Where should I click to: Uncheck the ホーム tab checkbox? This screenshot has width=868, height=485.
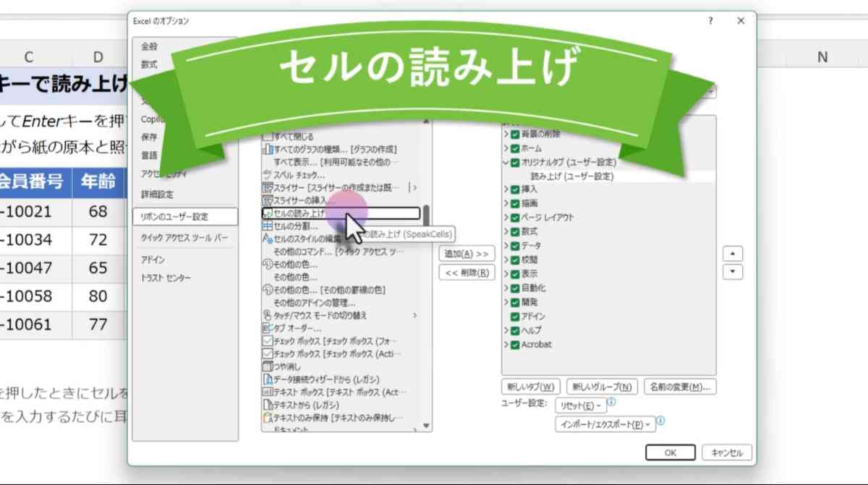515,148
